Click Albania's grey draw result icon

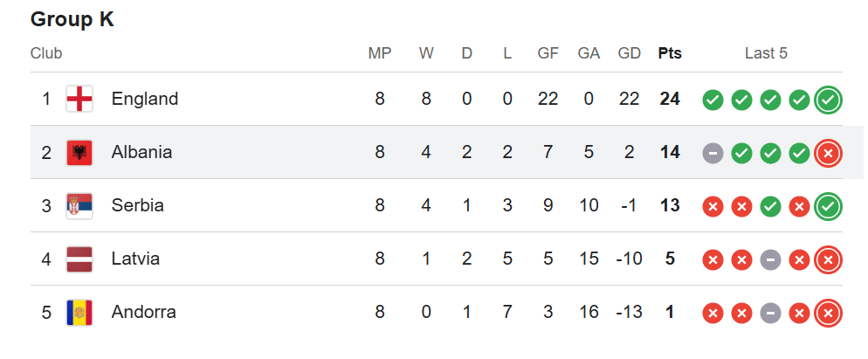(713, 154)
